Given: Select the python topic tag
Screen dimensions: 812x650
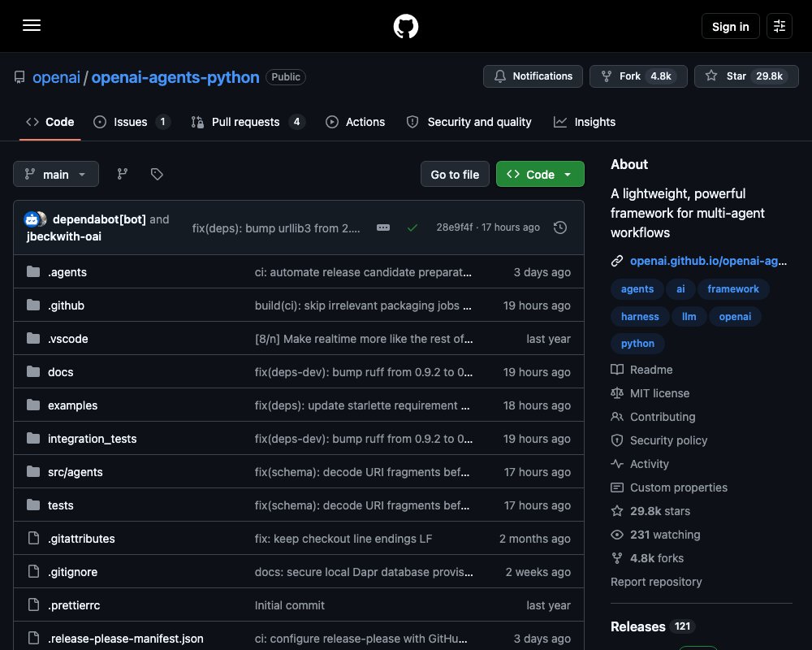Looking at the screenshot, I should 637,343.
